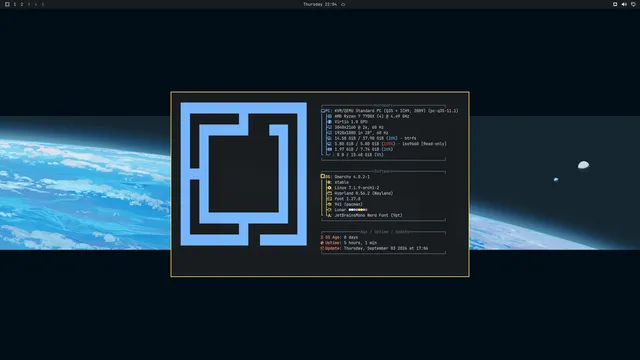Click the Virtio 1.0 GPU text
This screenshot has height=360, width=640.
351,122
